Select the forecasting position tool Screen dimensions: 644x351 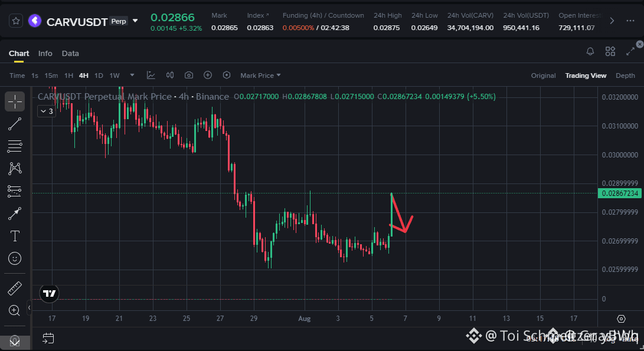click(15, 191)
